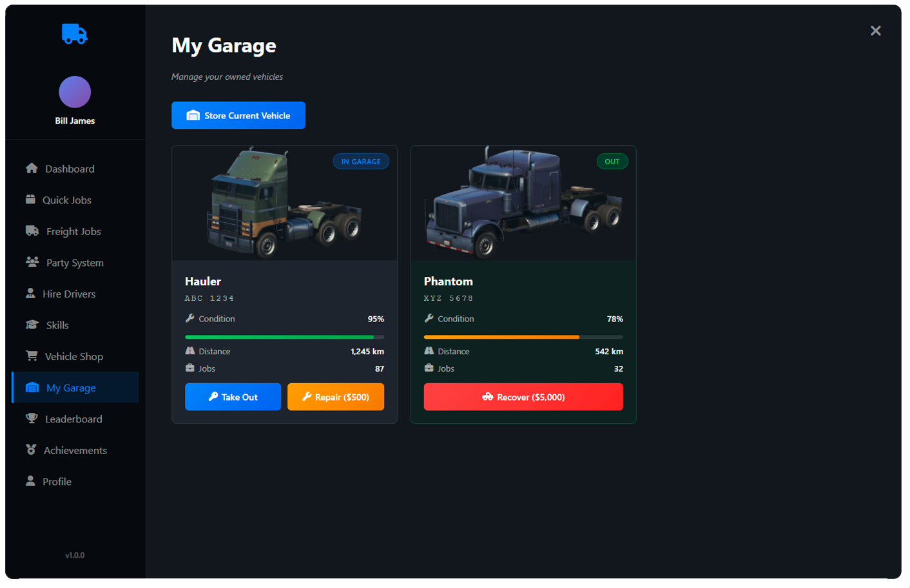The width and height of the screenshot is (910, 588).
Task: Click Phantom's distance road icon
Action: tap(429, 351)
